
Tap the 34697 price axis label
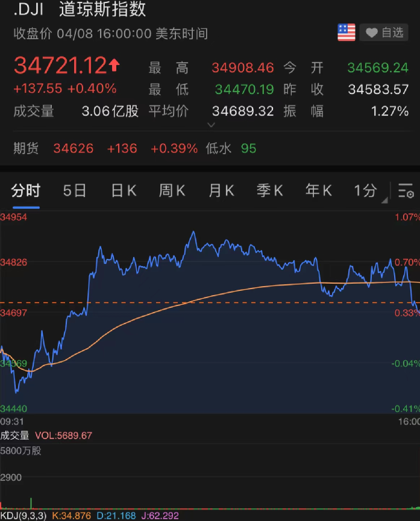coord(14,313)
